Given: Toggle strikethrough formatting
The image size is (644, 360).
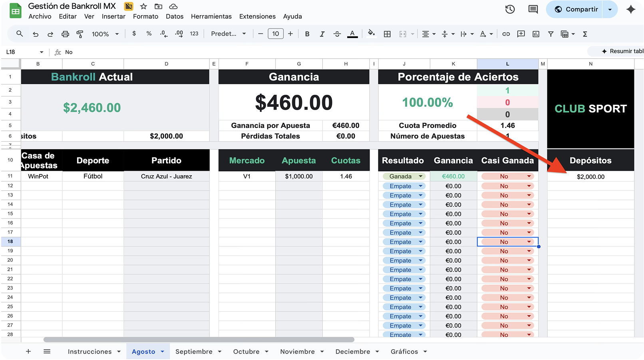Looking at the screenshot, I should [337, 34].
